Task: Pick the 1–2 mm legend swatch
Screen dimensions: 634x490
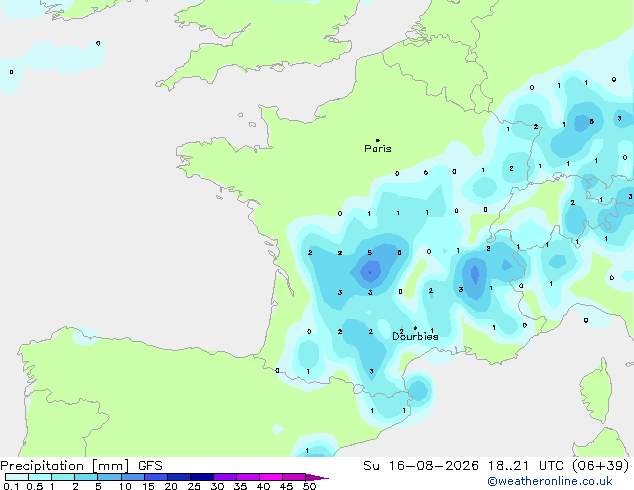Action: click(x=63, y=477)
